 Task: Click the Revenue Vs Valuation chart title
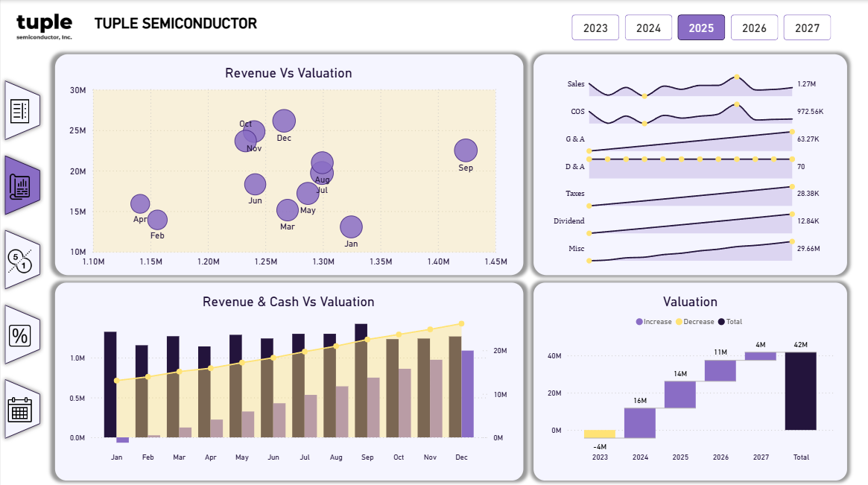click(288, 73)
